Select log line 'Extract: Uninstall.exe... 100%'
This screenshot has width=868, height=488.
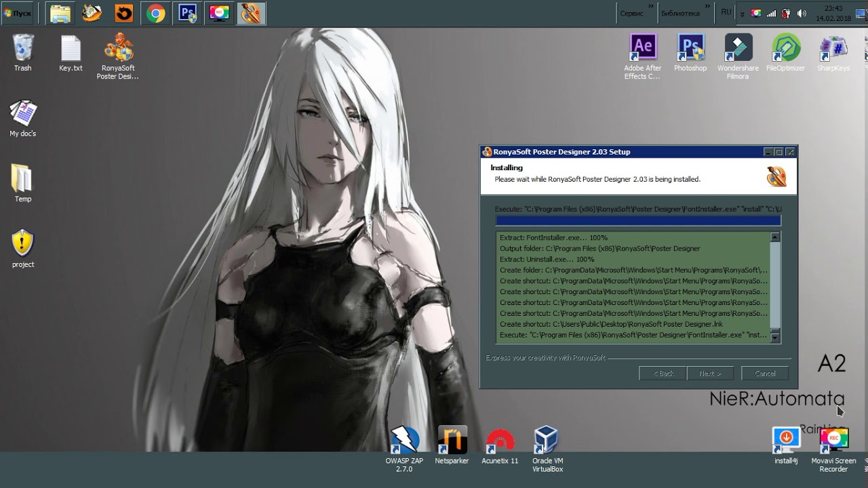tap(547, 260)
